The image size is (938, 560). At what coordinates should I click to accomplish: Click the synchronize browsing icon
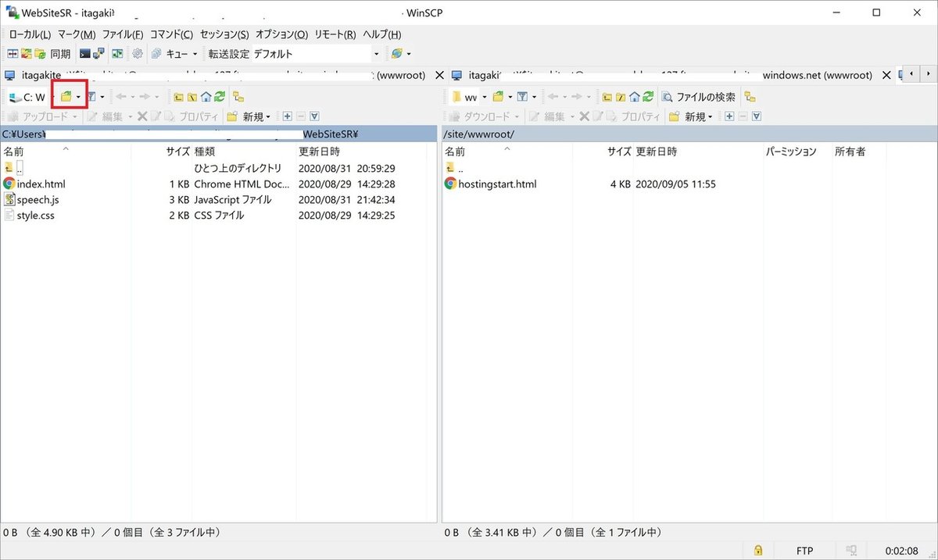point(27,54)
